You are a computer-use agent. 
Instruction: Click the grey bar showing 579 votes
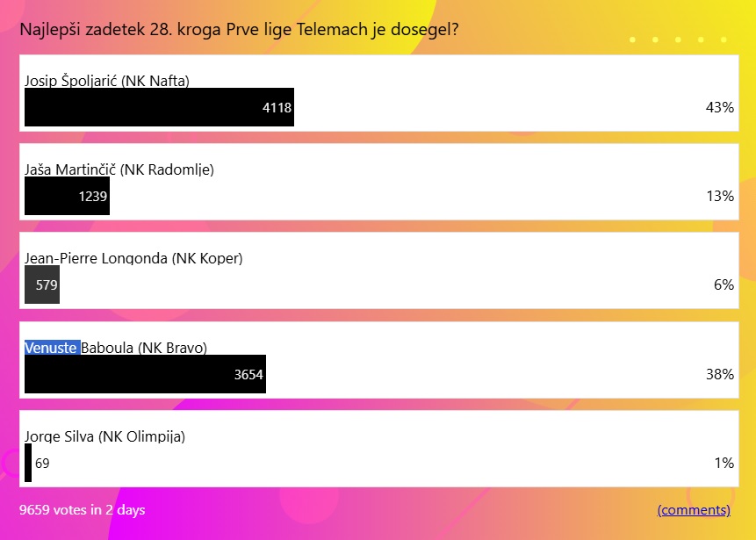(x=42, y=285)
